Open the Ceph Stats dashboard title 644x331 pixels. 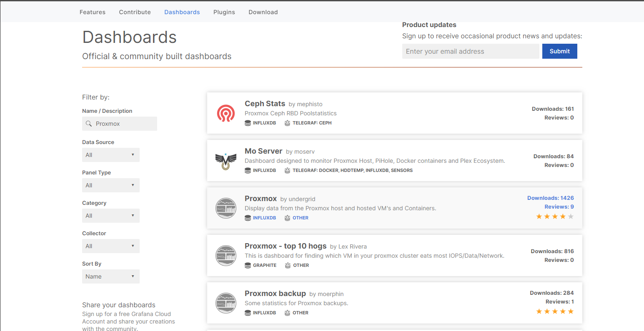[x=265, y=104]
